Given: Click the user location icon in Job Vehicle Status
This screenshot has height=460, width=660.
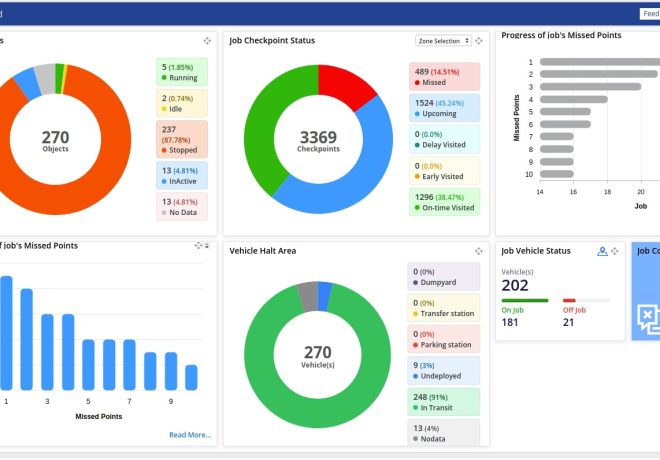Looking at the screenshot, I should pyautogui.click(x=602, y=251).
